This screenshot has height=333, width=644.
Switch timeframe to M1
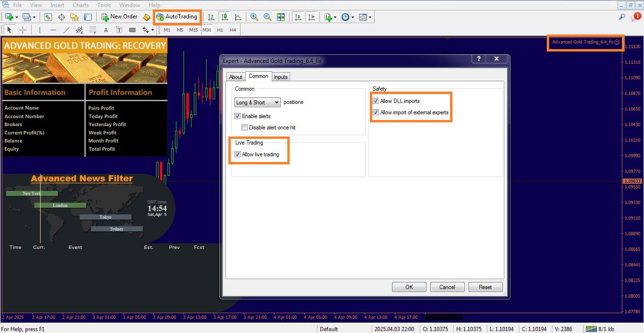tap(167, 30)
